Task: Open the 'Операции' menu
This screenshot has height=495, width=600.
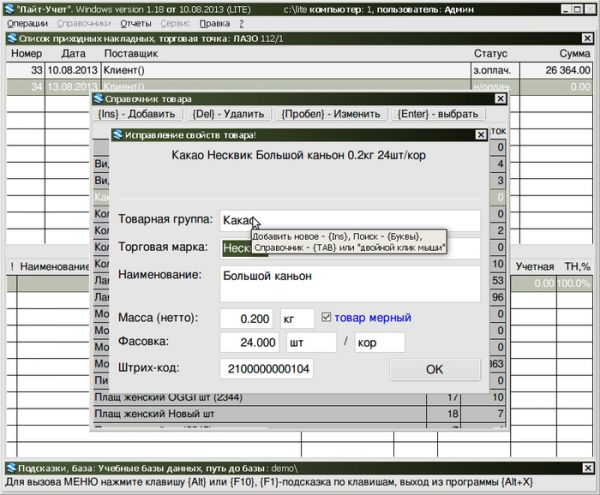Action: pyautogui.click(x=26, y=22)
